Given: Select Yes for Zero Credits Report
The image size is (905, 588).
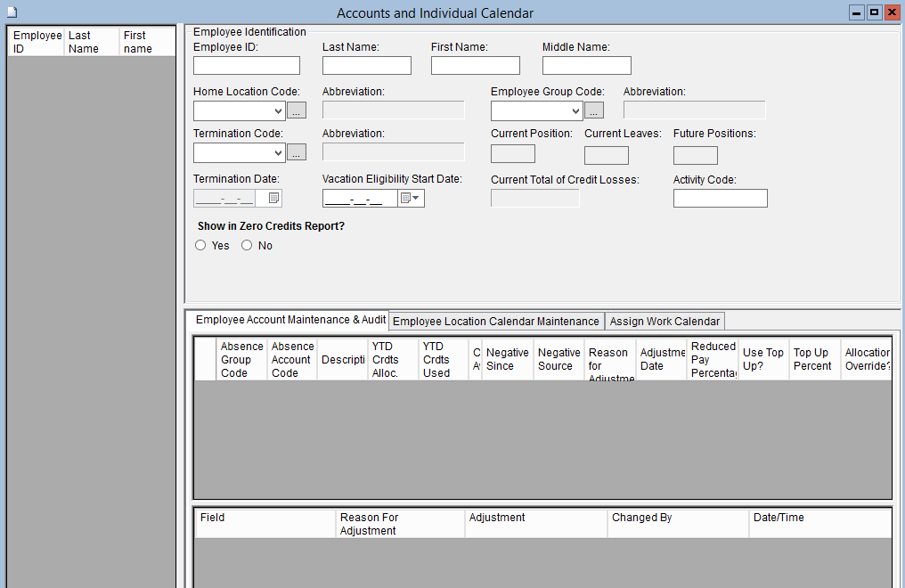Looking at the screenshot, I should 201,246.
